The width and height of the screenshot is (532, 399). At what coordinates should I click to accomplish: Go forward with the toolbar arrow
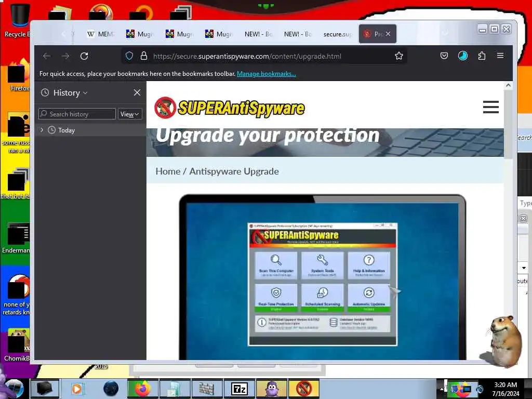(65, 56)
